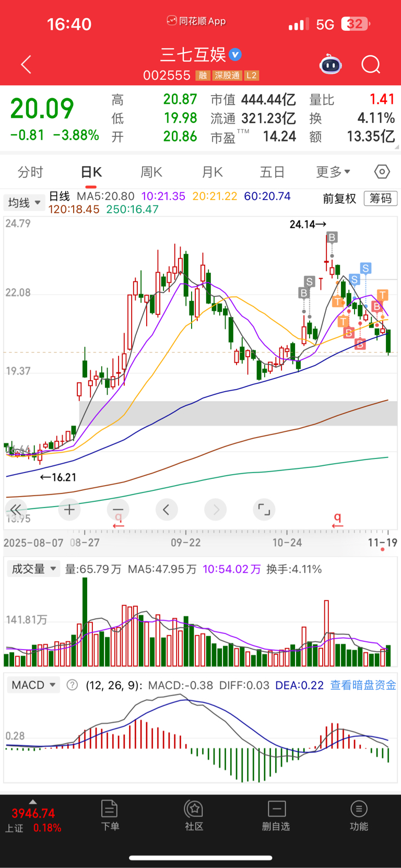This screenshot has width=401, height=868.
Task: Tap the 20.09 current price
Action: [42, 109]
